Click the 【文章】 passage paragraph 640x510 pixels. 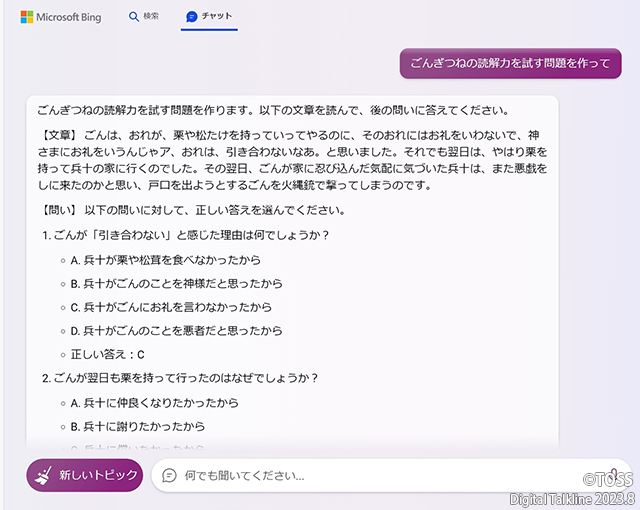pos(292,158)
